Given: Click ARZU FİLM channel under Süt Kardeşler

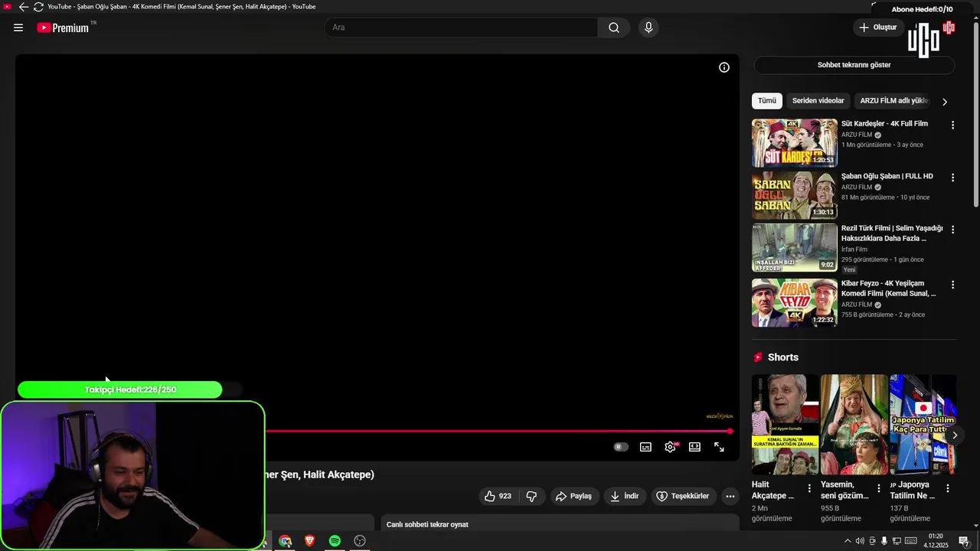Looking at the screenshot, I should [857, 135].
